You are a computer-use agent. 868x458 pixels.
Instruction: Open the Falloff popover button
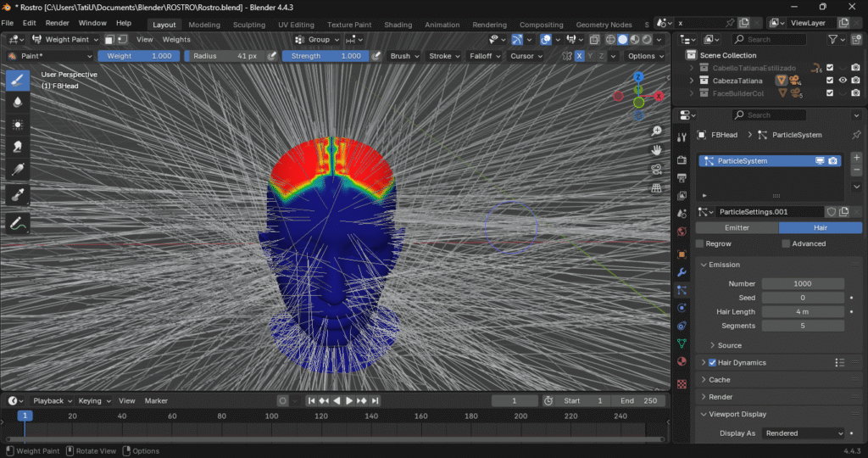coord(483,56)
